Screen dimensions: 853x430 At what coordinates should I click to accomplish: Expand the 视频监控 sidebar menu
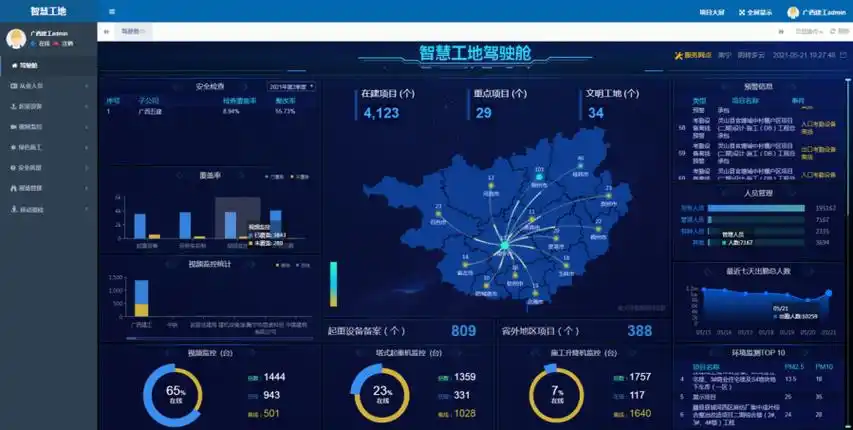pyautogui.click(x=49, y=127)
